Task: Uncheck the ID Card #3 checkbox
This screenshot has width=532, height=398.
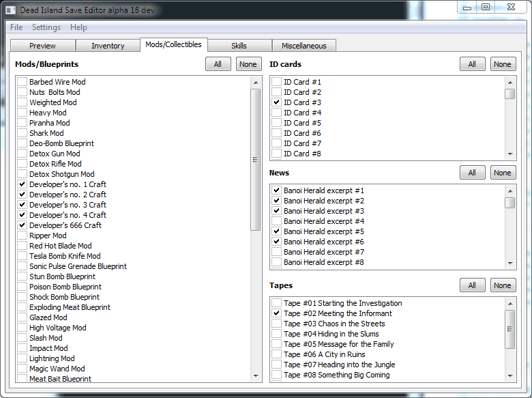Action: pos(276,102)
